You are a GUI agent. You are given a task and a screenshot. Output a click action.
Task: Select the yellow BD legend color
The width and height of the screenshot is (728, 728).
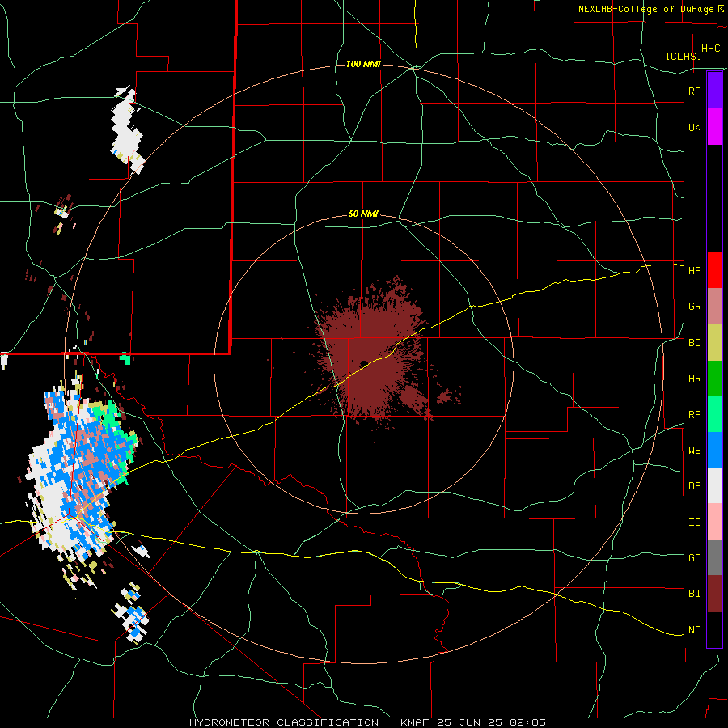[714, 343]
